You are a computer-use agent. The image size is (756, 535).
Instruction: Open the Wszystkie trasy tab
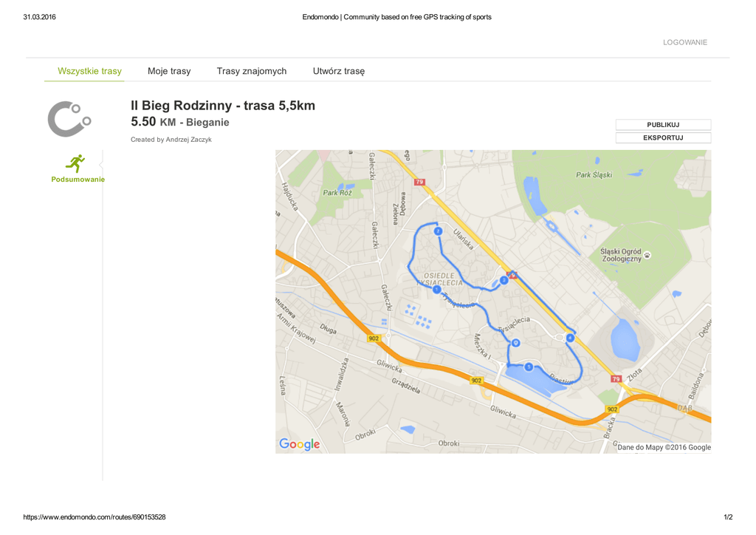89,71
